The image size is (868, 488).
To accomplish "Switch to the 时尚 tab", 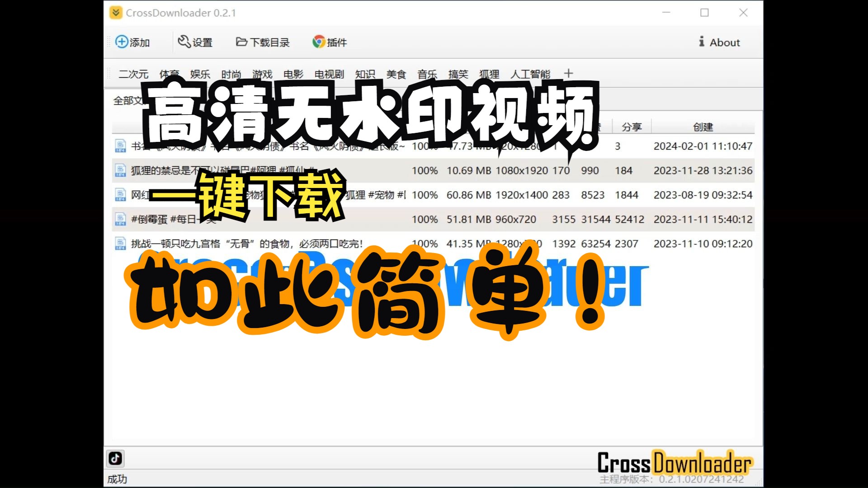I will click(231, 74).
